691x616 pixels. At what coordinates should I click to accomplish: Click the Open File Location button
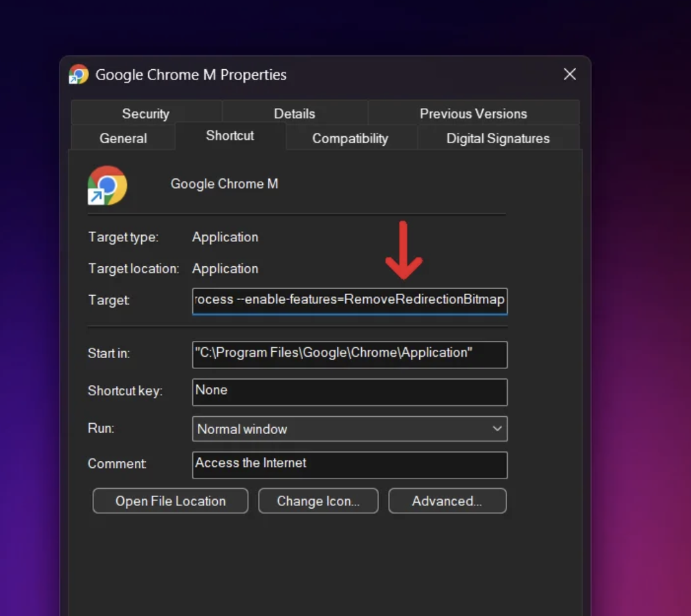click(171, 501)
